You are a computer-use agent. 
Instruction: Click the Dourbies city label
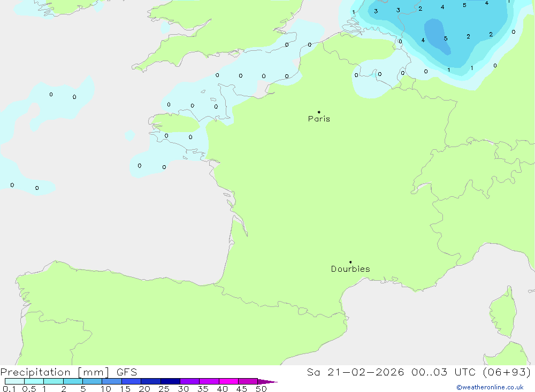(x=350, y=269)
